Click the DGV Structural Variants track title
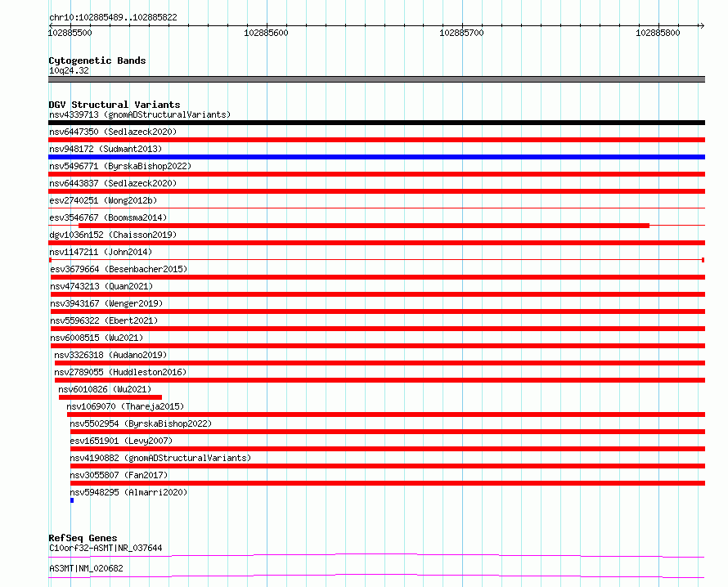This screenshot has height=587, width=728. pos(115,105)
